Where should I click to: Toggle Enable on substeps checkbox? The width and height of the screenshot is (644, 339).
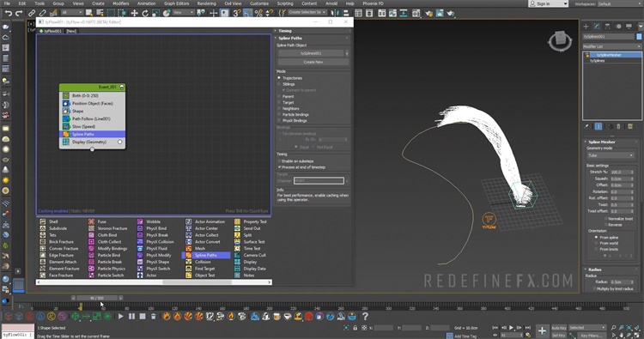point(280,161)
